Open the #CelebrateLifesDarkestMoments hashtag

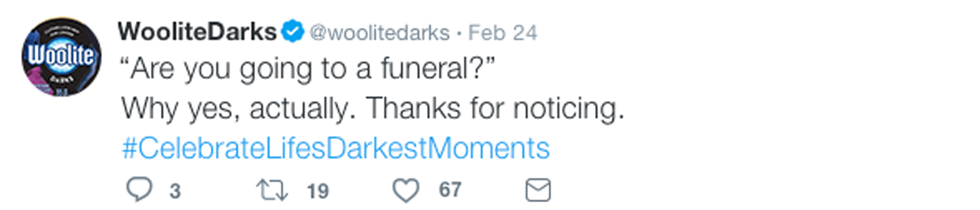pos(336,148)
